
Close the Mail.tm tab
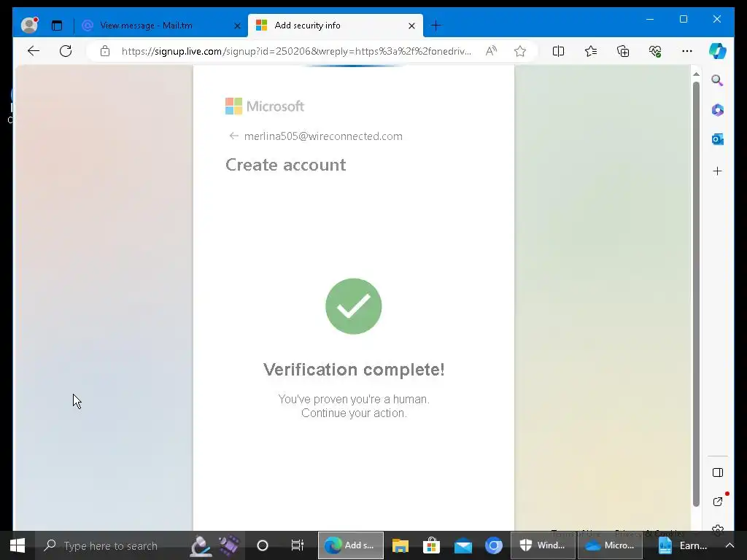point(237,26)
